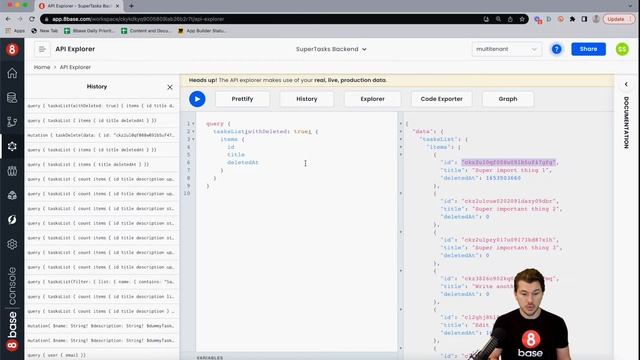The height and width of the screenshot is (360, 640).
Task: Collapse the "data" node in the response
Action: pyautogui.click(x=401, y=131)
